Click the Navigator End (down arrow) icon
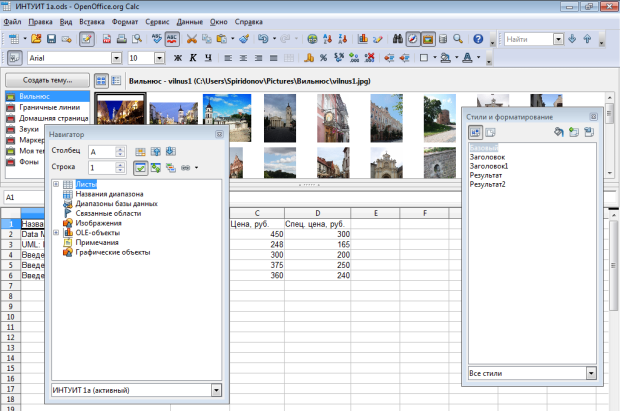620x411 pixels. coord(171,151)
